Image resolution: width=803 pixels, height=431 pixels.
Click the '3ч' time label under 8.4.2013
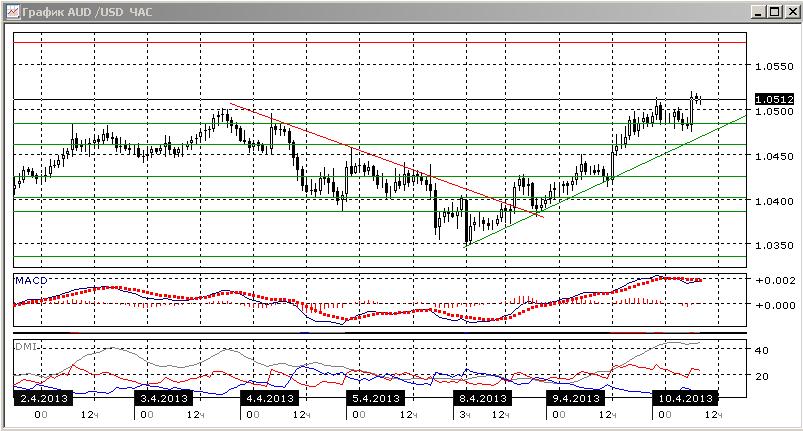pos(464,415)
